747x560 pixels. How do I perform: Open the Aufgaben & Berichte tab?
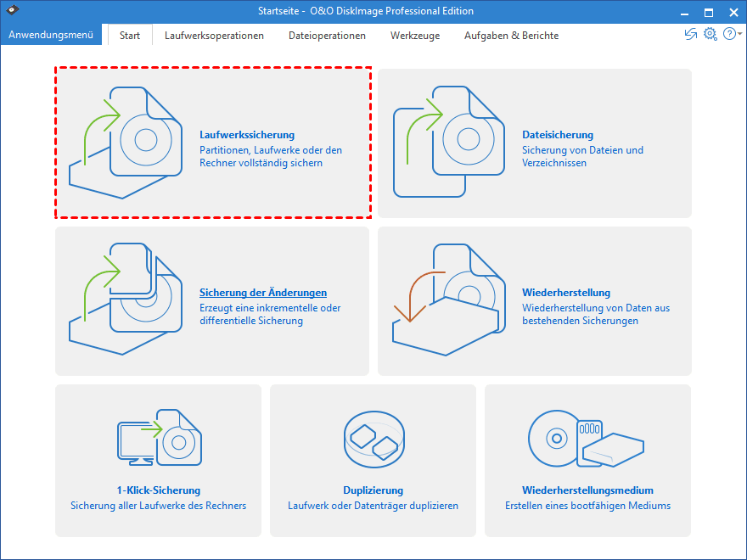pos(511,36)
